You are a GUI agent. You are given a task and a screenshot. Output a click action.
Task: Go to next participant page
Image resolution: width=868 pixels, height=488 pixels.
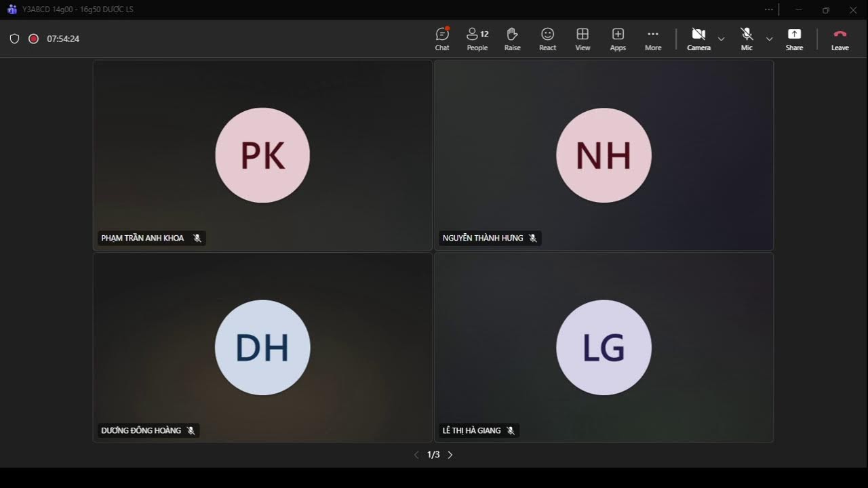[x=450, y=455]
